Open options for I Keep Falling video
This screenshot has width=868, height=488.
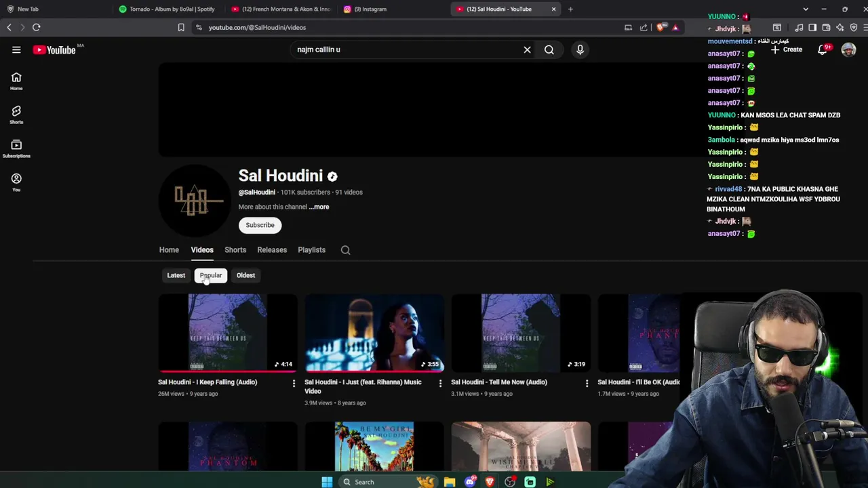coord(294,384)
